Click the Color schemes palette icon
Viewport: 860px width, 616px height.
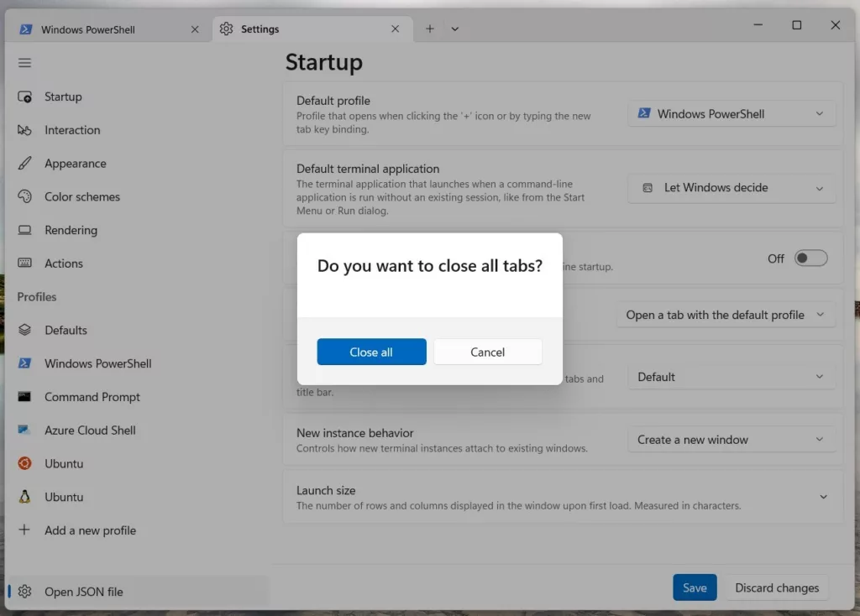24,196
